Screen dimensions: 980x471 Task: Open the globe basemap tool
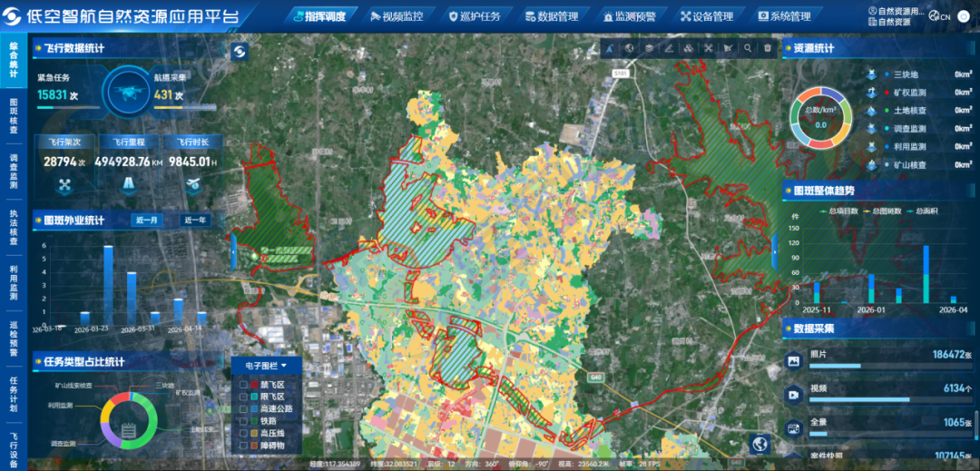click(629, 48)
